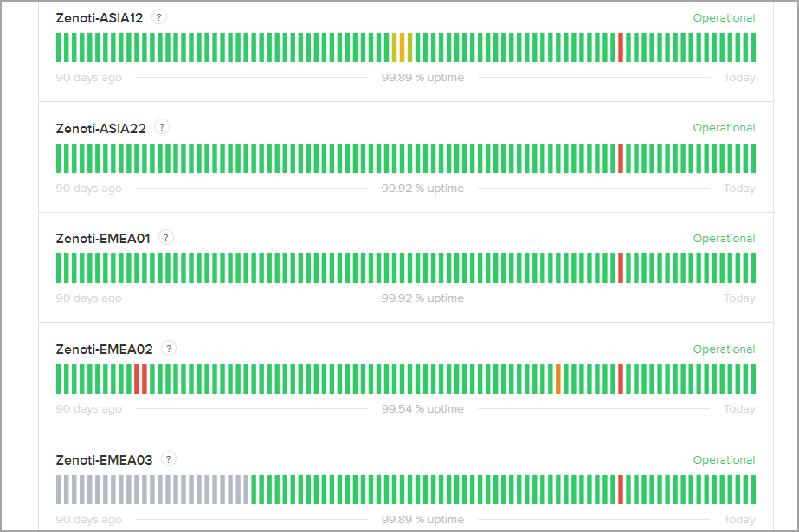Click the Operational status of Zenoti-EMEA01
This screenshot has width=799, height=532.
click(724, 238)
